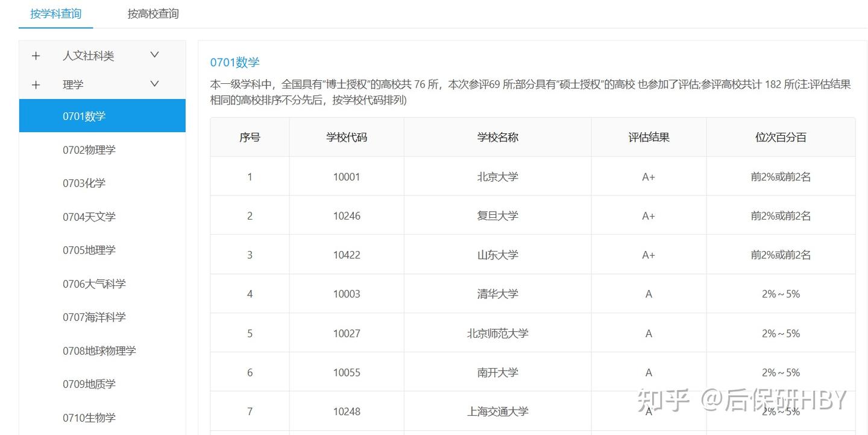Select 0702物理学 subject
The height and width of the screenshot is (435, 868).
coord(89,150)
